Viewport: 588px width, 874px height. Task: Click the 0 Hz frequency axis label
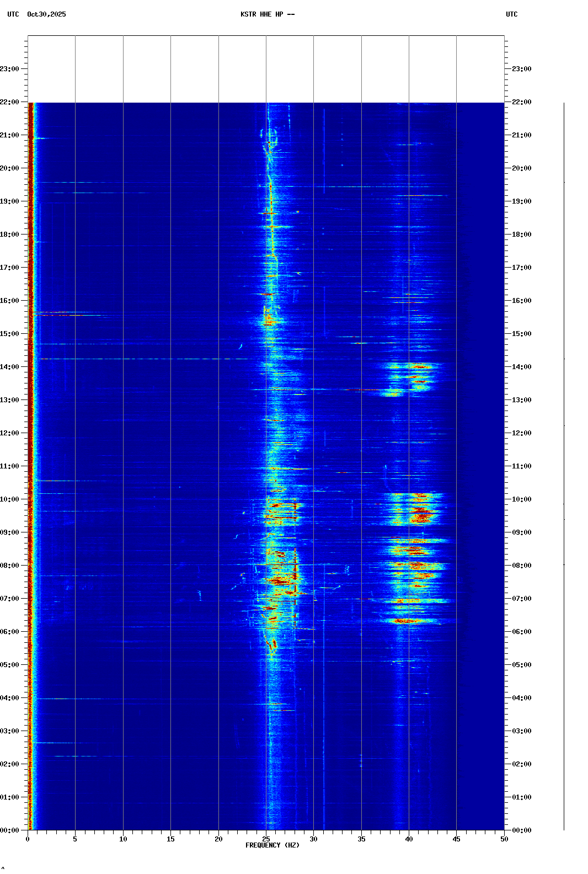28,839
